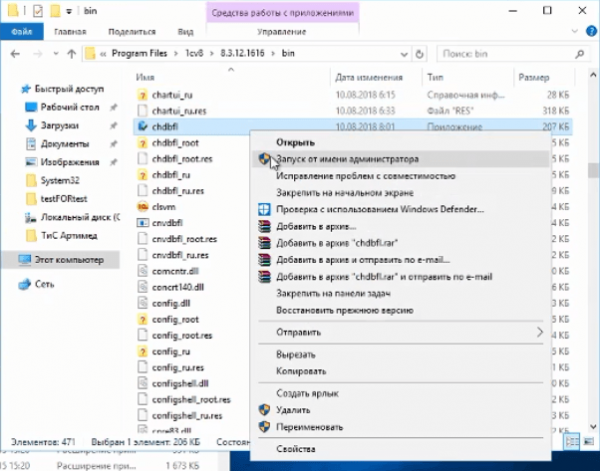Switch to large thumbnails view icon
Screen dimensions: 600x471
coord(589,442)
